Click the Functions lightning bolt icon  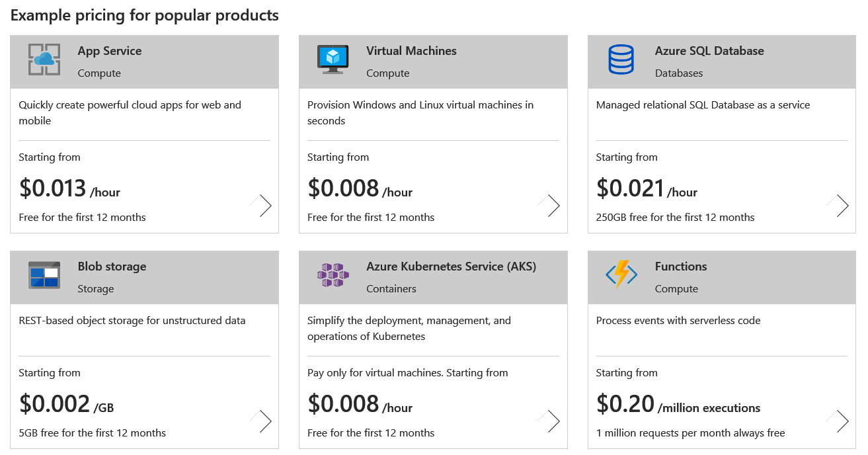[x=621, y=275]
